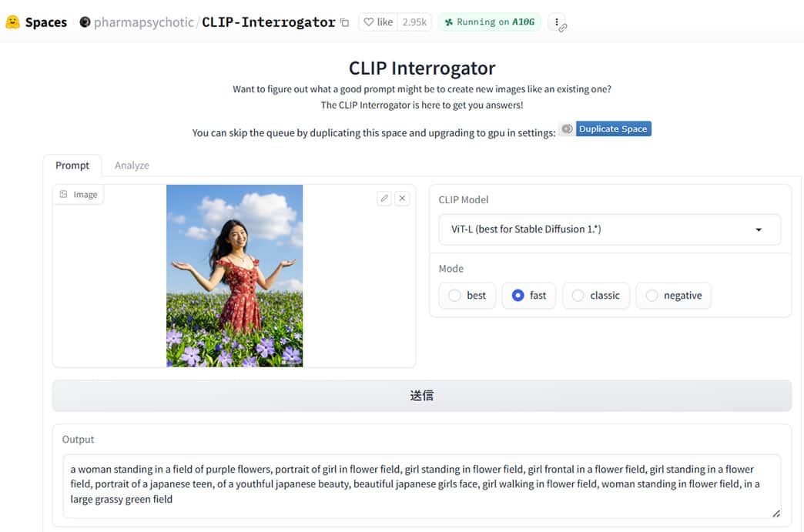804x532 pixels.
Task: Click the pharmapsychotic avatar icon
Action: (x=85, y=22)
